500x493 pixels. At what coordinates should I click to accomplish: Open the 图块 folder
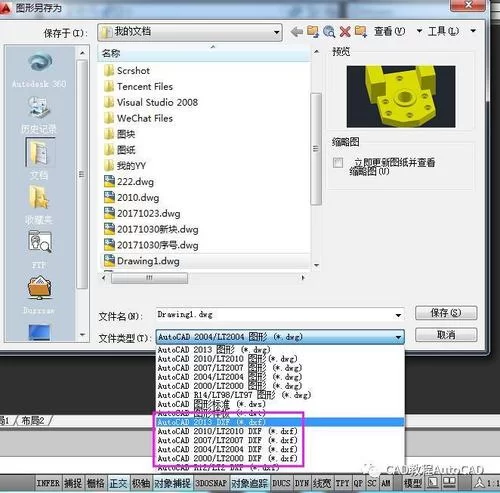(119, 134)
